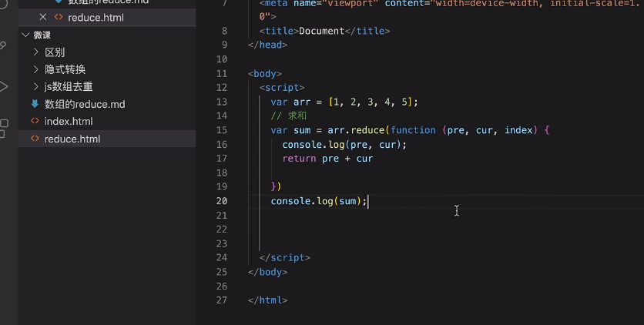
Task: Click the opening <body> tag on line 11
Action: click(x=265, y=74)
